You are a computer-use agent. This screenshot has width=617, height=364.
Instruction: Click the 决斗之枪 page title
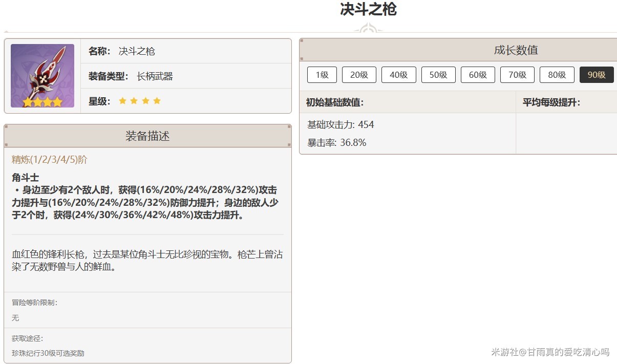tap(368, 10)
